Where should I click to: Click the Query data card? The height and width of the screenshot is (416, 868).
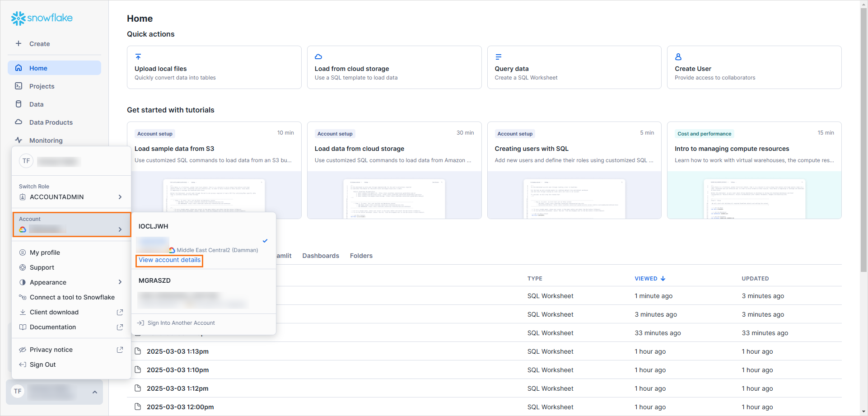[574, 67]
